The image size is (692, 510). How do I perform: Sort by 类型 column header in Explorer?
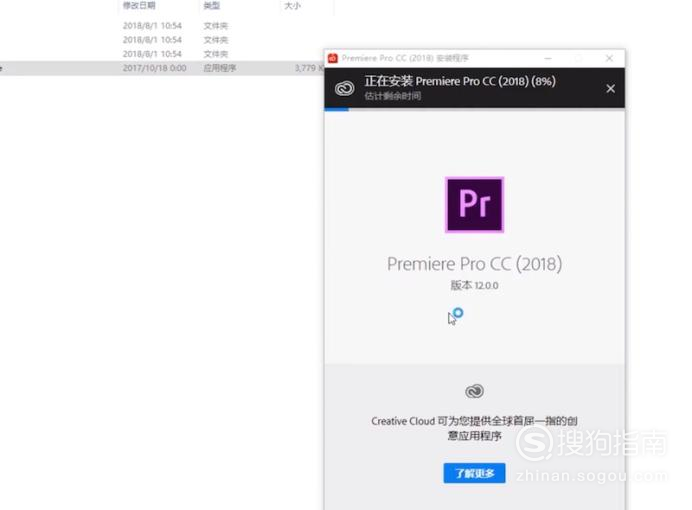tap(212, 6)
